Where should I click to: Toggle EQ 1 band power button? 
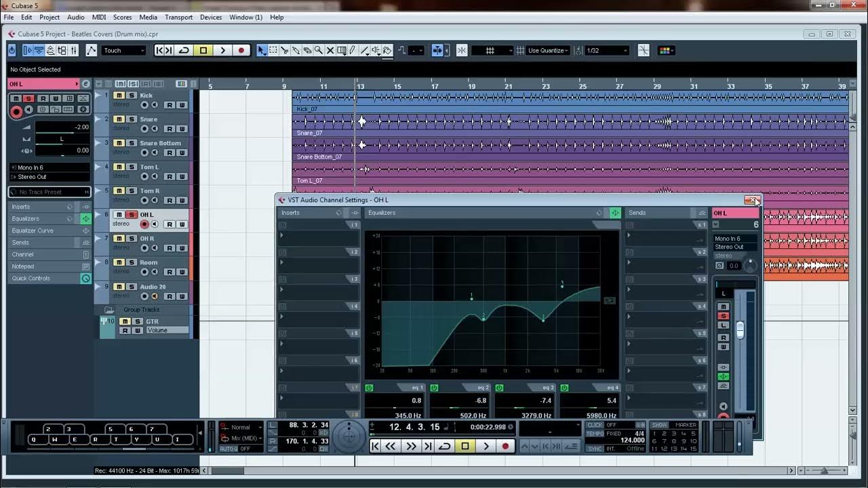click(369, 388)
